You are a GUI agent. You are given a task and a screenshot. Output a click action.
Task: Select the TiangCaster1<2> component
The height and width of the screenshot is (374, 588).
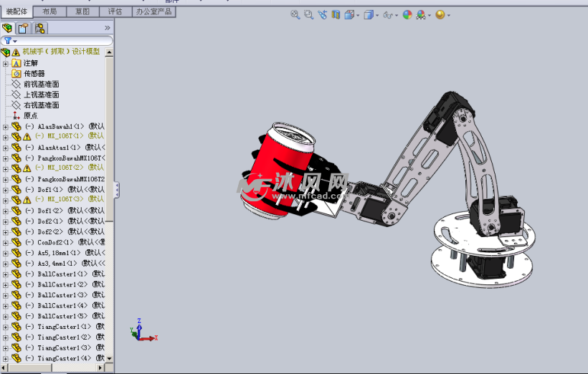(x=65, y=337)
